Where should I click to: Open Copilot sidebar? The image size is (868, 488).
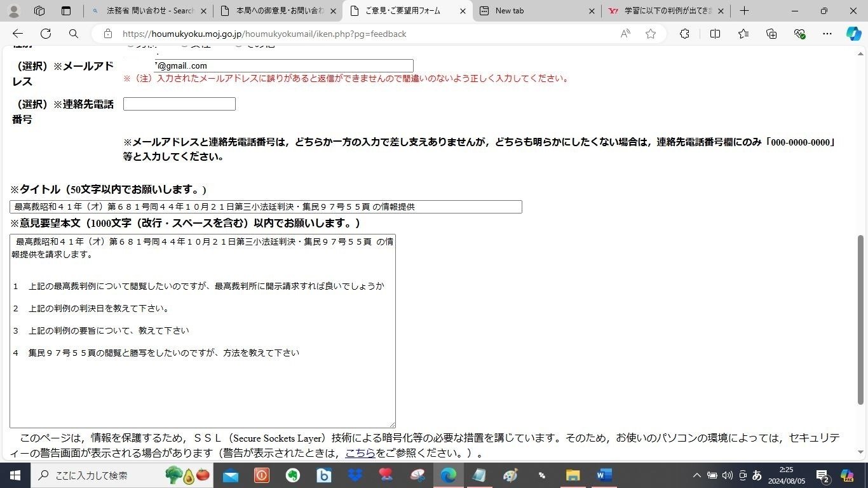[853, 34]
